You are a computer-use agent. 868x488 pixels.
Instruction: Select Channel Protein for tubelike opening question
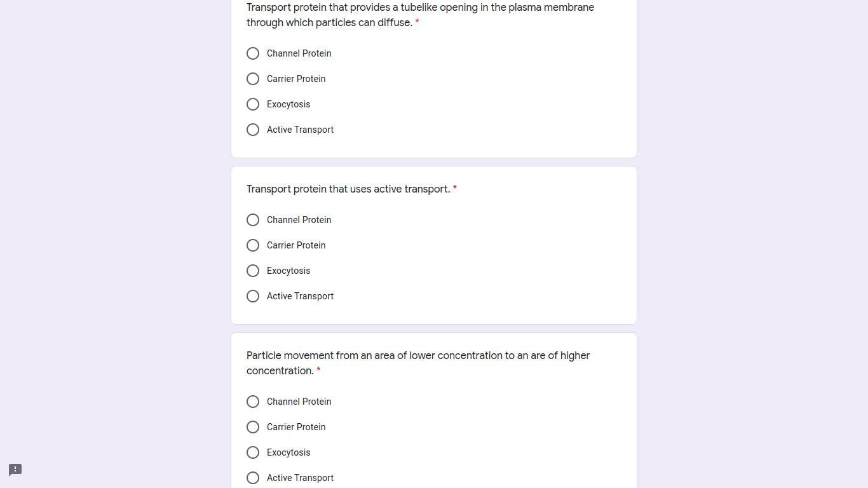point(253,53)
